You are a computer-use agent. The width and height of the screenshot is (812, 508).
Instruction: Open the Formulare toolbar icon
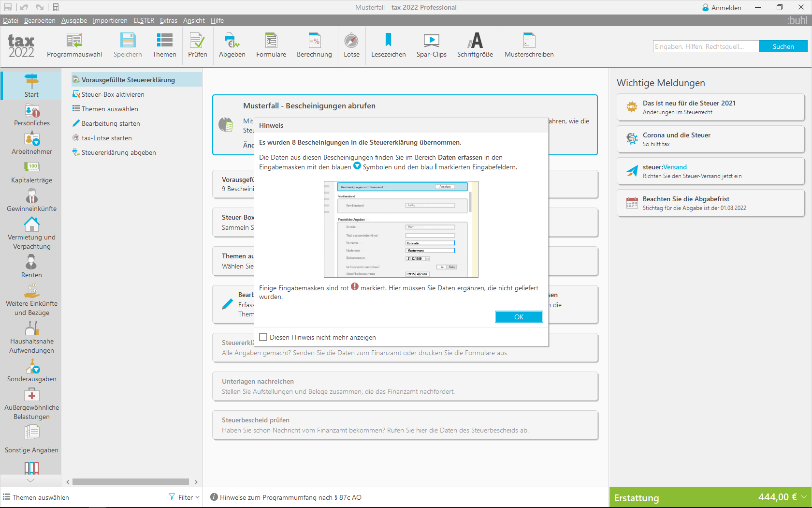click(271, 45)
